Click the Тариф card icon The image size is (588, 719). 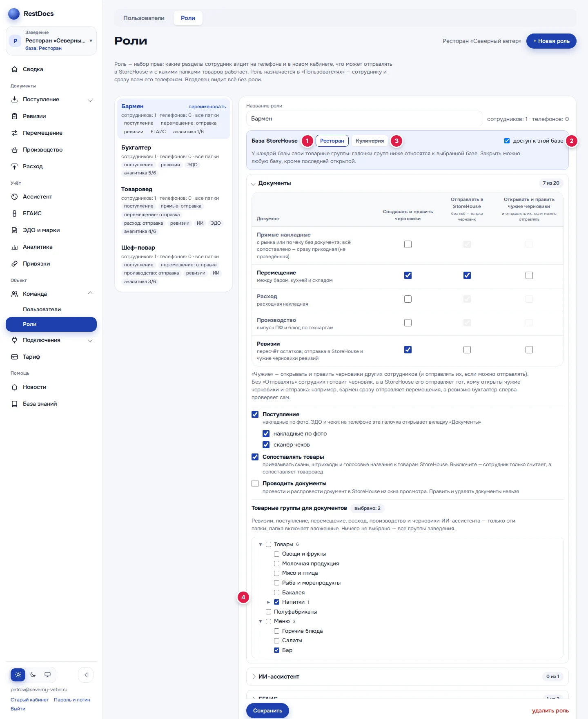pyautogui.click(x=15, y=357)
